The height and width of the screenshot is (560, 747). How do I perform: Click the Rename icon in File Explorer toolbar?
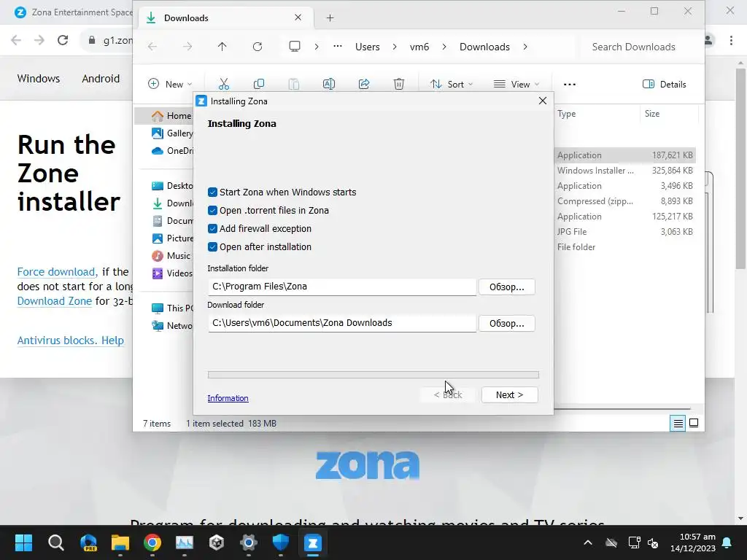[x=329, y=85]
